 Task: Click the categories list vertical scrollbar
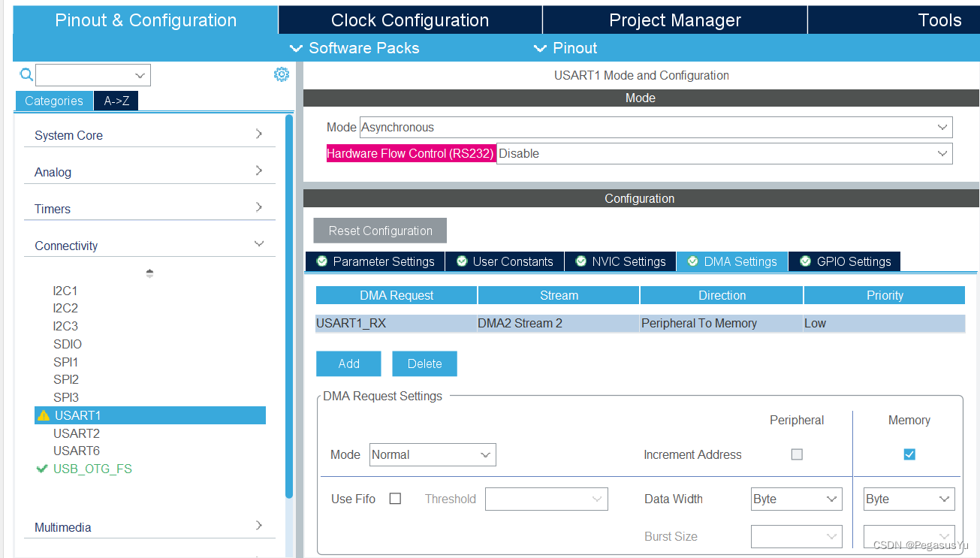289,300
